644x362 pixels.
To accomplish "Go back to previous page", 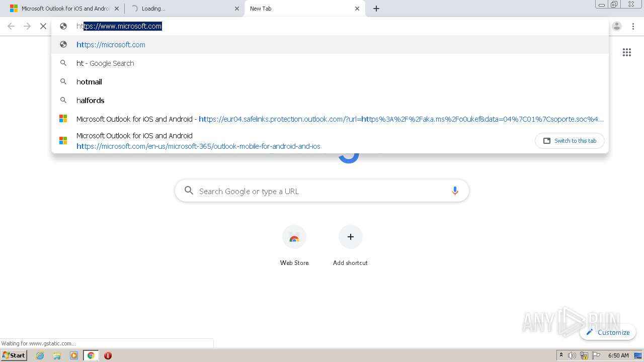I will [x=11, y=26].
